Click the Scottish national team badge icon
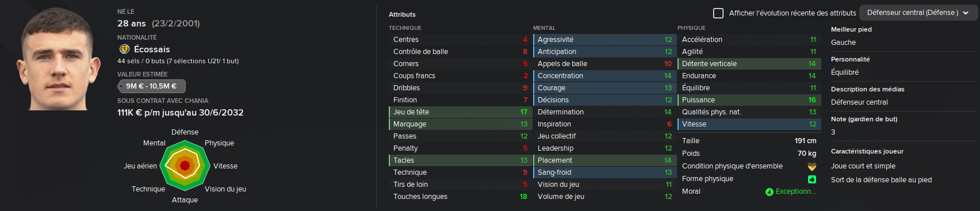 point(124,49)
